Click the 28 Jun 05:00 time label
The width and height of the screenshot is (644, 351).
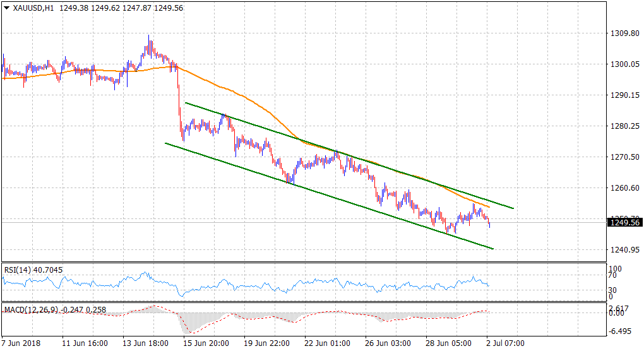pos(450,343)
